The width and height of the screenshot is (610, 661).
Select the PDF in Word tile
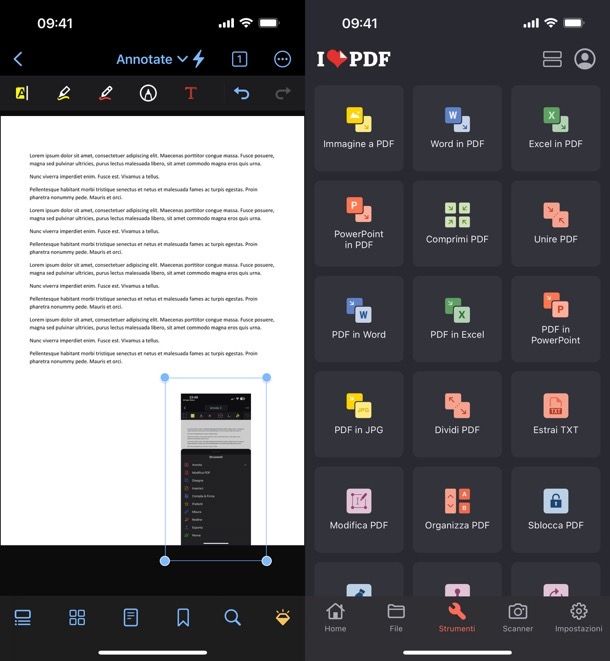[x=359, y=319]
